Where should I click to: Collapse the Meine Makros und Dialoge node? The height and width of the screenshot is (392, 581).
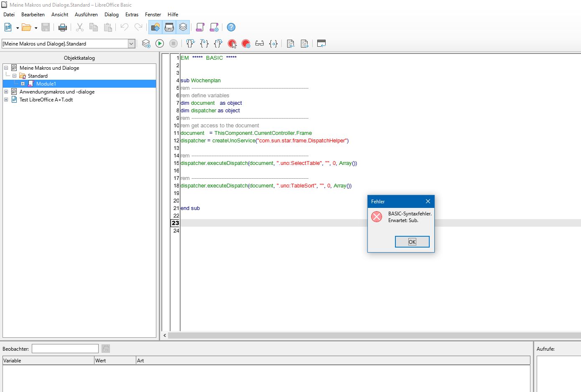click(6, 68)
